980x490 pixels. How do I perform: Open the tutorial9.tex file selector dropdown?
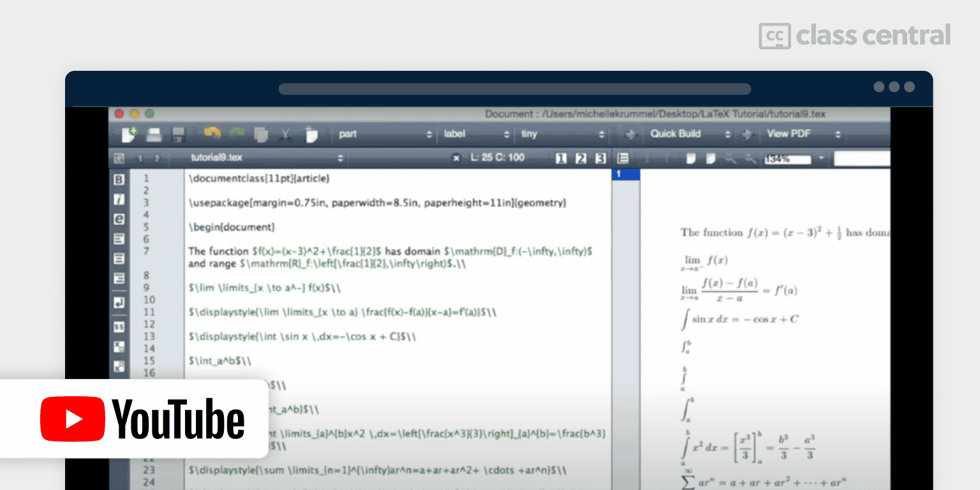pyautogui.click(x=267, y=158)
